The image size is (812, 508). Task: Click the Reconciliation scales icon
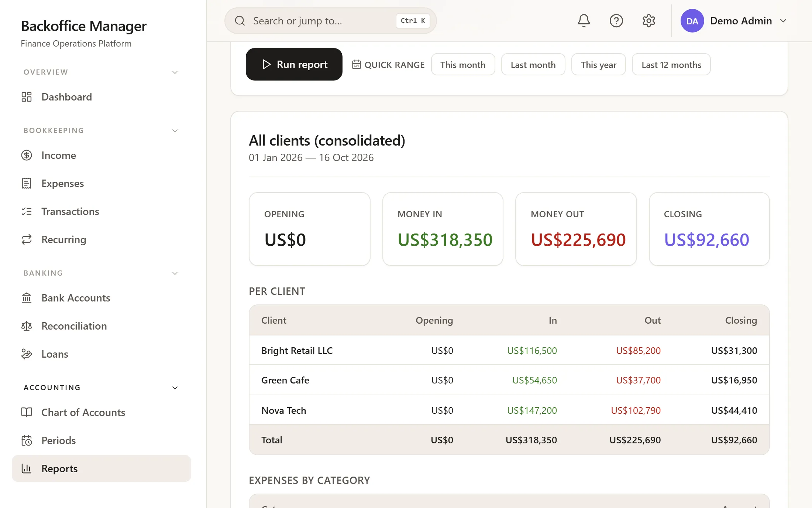[27, 326]
